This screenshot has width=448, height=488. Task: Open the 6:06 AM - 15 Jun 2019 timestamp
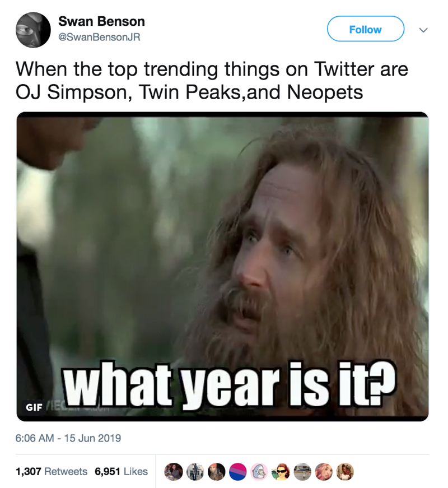(69, 438)
